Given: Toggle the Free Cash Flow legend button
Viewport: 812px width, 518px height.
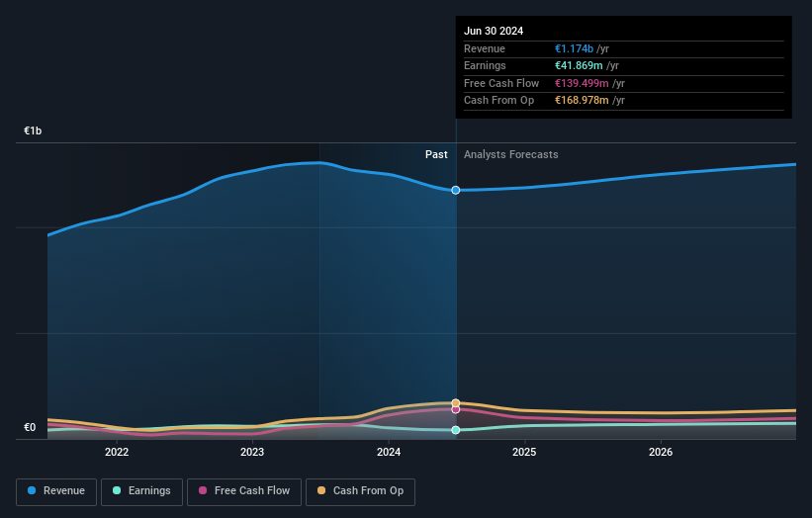Looking at the screenshot, I should [244, 491].
